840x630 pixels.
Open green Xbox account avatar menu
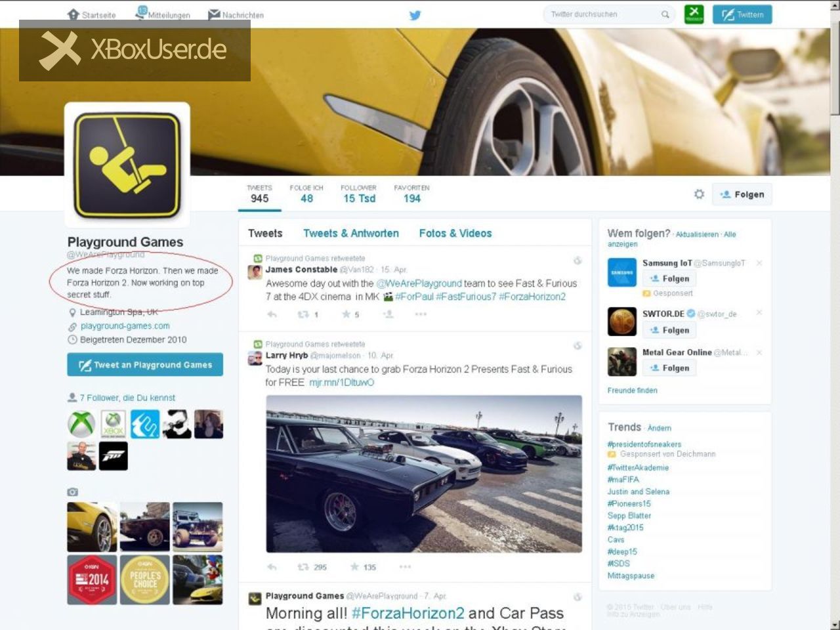694,14
